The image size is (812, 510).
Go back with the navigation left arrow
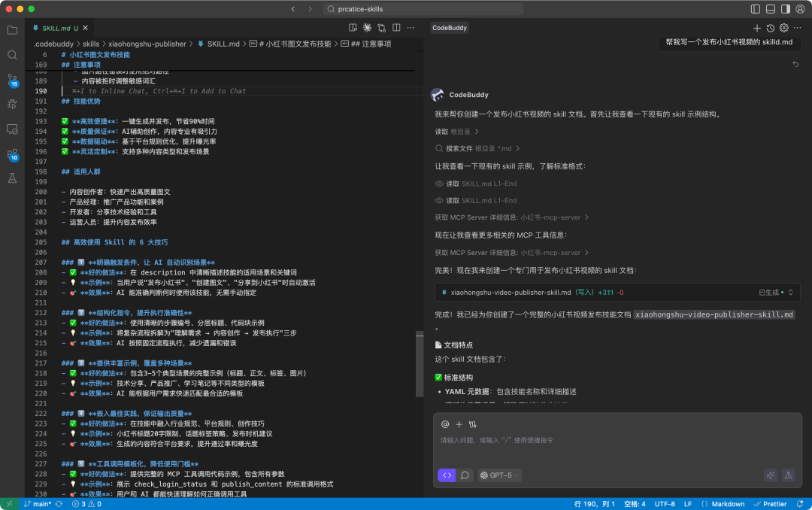pos(293,9)
